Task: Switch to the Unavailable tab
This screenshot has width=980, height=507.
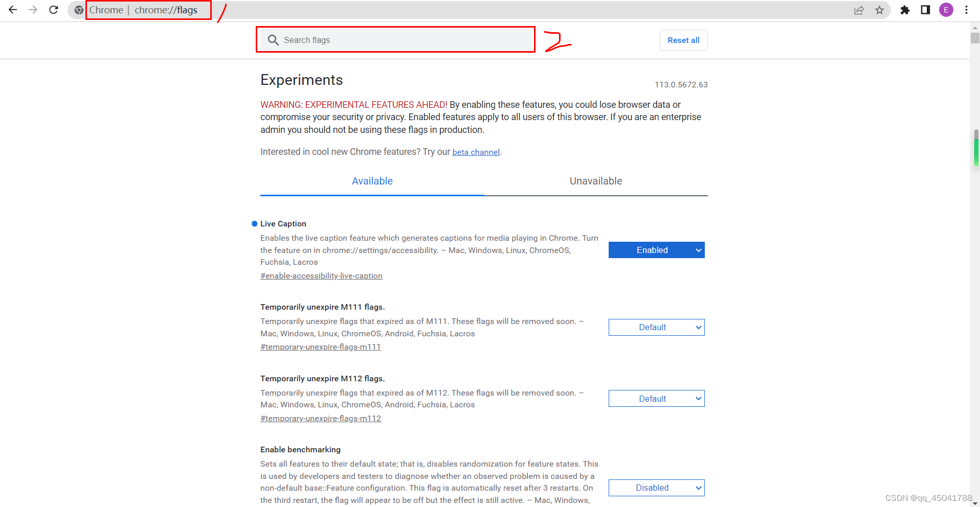Action: pos(596,181)
